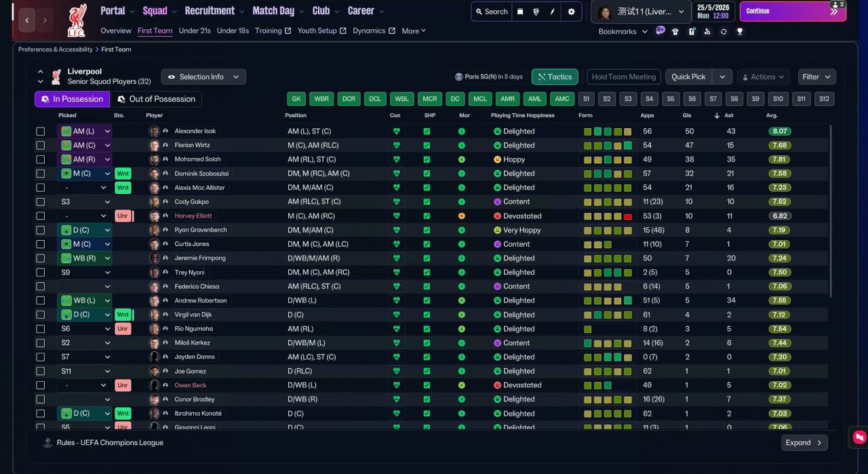Click the Expand button at the bottom
The height and width of the screenshot is (474, 868).
804,443
